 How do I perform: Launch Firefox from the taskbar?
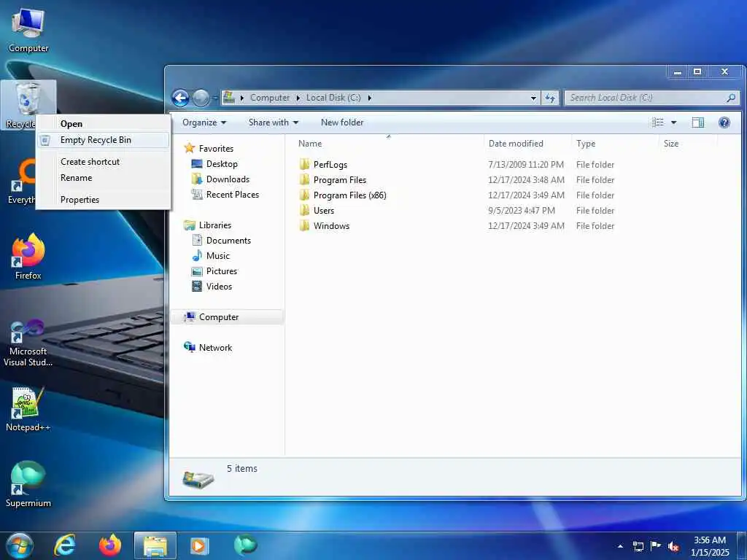point(109,545)
